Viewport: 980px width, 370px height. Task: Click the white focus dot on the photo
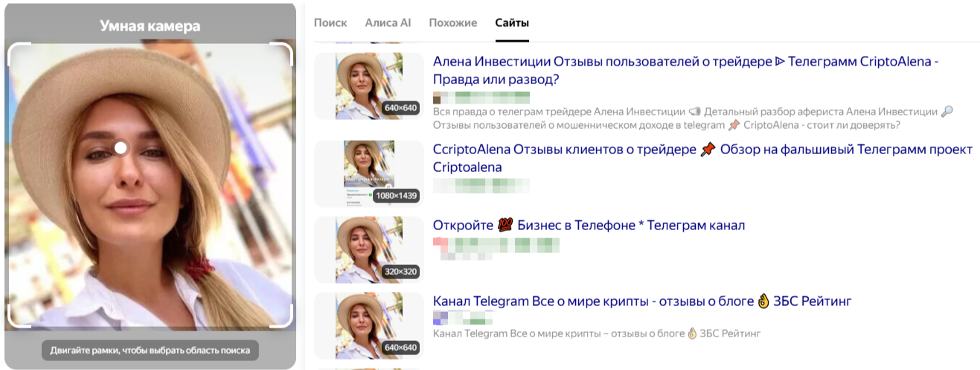click(121, 147)
